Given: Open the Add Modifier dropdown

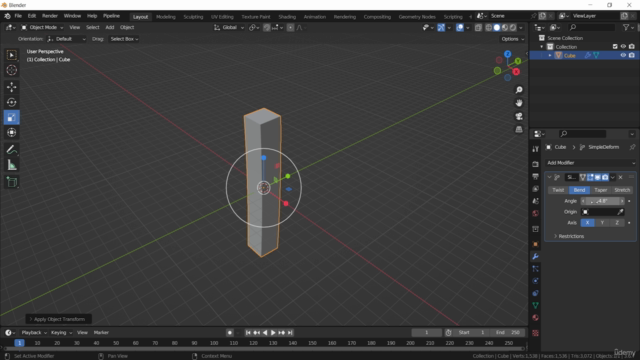Looking at the screenshot, I should coord(590,163).
